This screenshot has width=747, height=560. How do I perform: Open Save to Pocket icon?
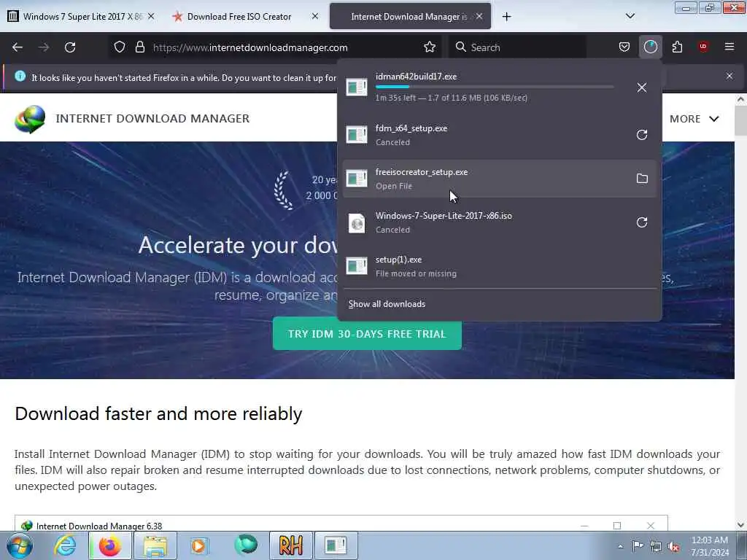pos(624,47)
